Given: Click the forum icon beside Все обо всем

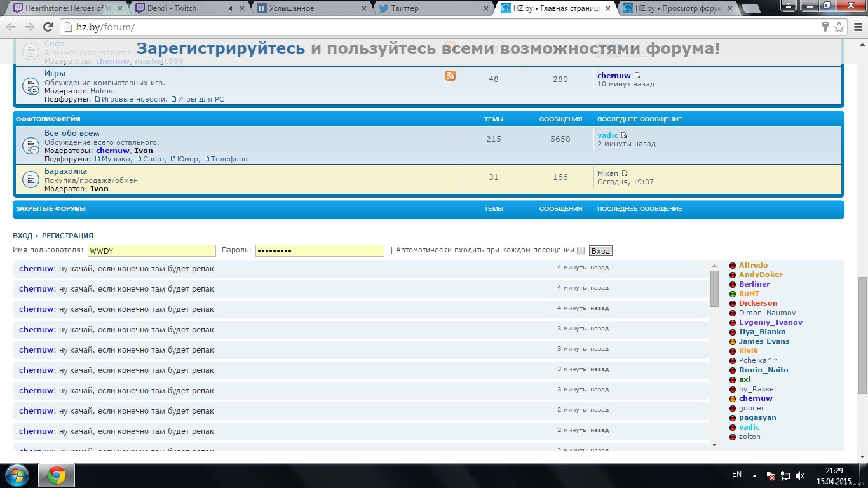Looking at the screenshot, I should (x=31, y=146).
